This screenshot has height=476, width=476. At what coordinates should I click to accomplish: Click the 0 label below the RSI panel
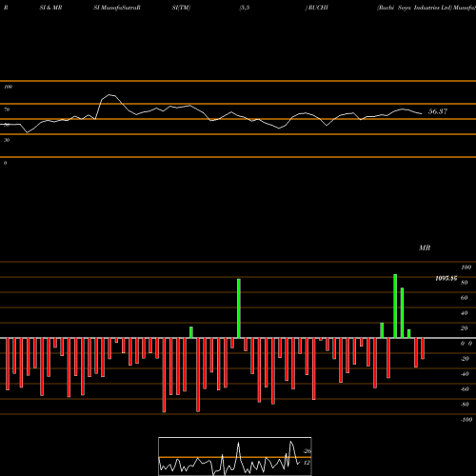pyautogui.click(x=5, y=163)
